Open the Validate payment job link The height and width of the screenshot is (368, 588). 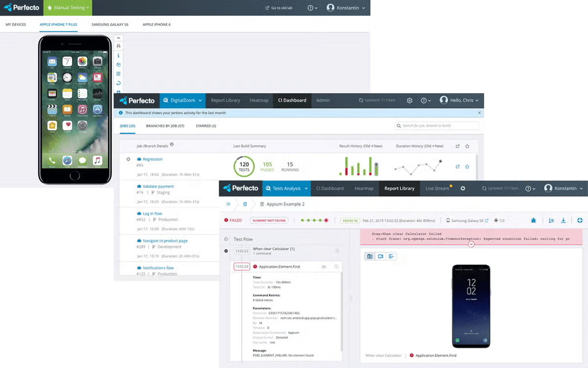158,186
